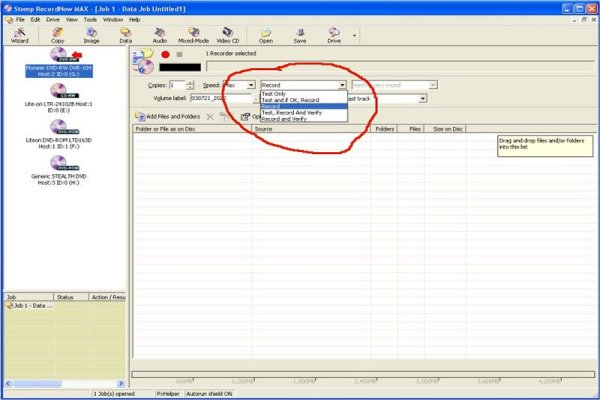This screenshot has width=600, height=400.
Task: Click the data job disc icon
Action: (x=143, y=61)
